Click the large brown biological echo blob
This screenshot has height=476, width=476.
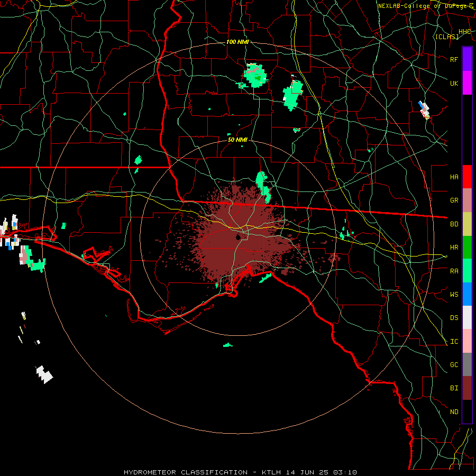[240, 237]
